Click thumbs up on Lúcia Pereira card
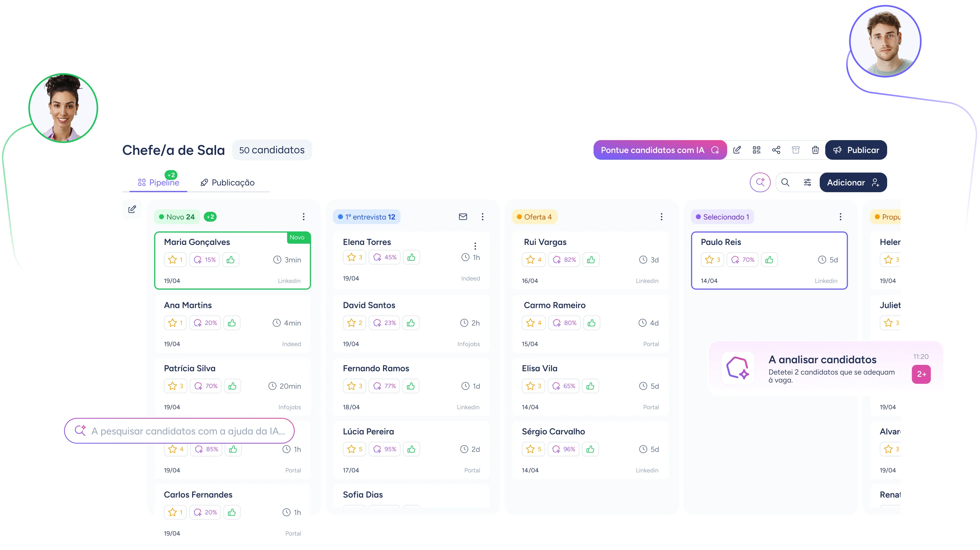This screenshot has width=980, height=550. pyautogui.click(x=411, y=449)
